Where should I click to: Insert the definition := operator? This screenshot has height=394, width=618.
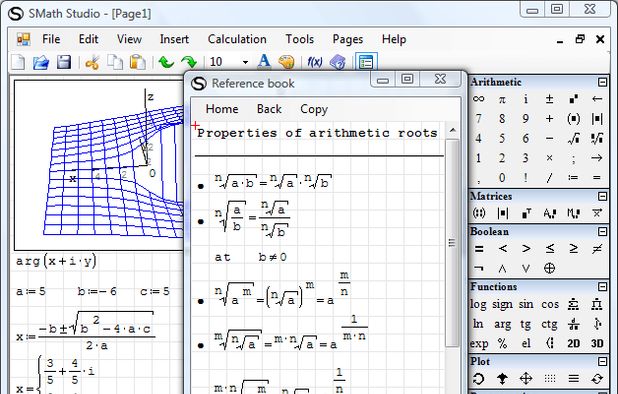coord(573,178)
